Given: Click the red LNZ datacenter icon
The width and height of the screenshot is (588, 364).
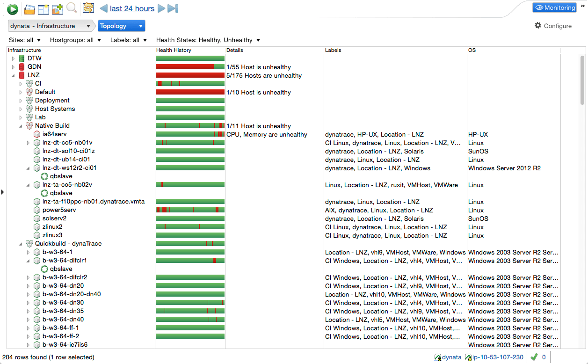Looking at the screenshot, I should pyautogui.click(x=22, y=75).
